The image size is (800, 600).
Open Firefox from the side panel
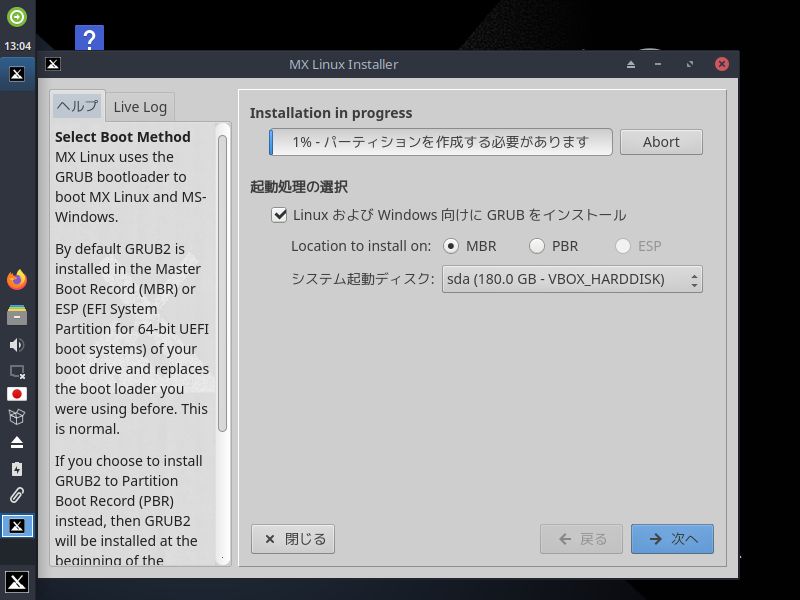[x=17, y=280]
